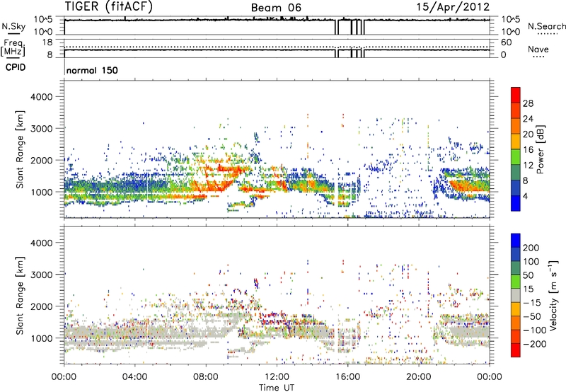Click the velocity panel 'Slant Range [km]' label
Image resolution: width=566 pixels, height=392 pixels.
[20, 296]
